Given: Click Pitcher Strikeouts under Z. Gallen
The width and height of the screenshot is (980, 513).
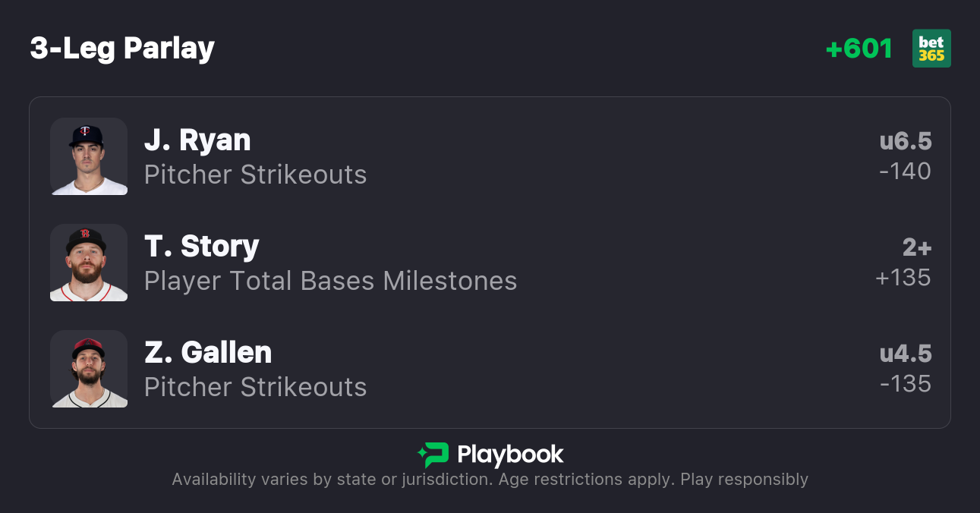Looking at the screenshot, I should (x=255, y=387).
